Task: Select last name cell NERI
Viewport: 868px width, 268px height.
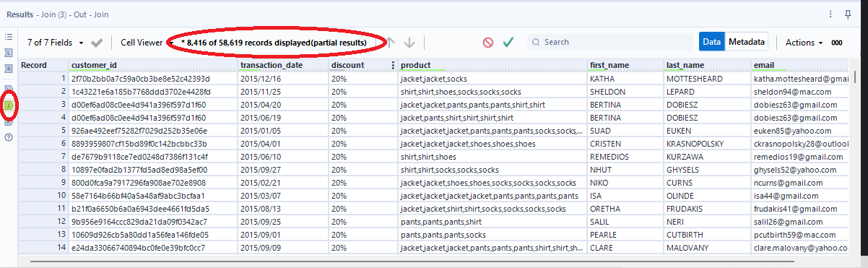Action: [707, 222]
